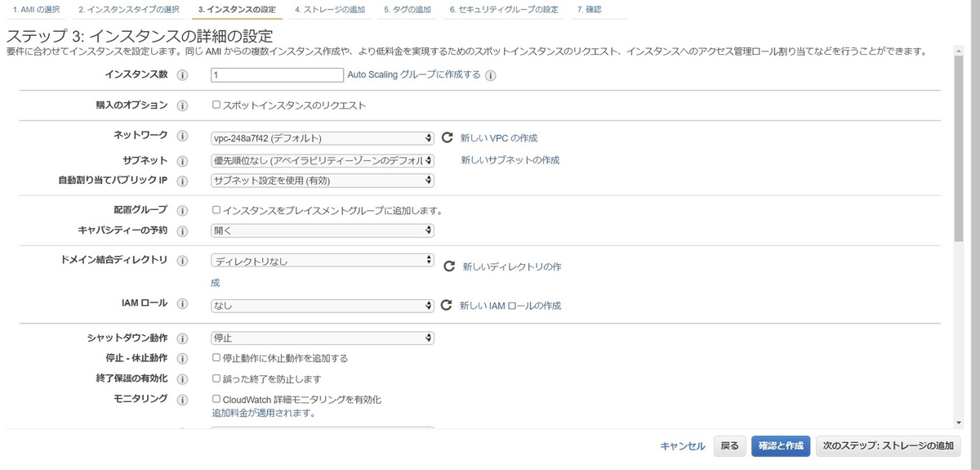Go to 6. セキュリティグループの設定 tab

(504, 9)
